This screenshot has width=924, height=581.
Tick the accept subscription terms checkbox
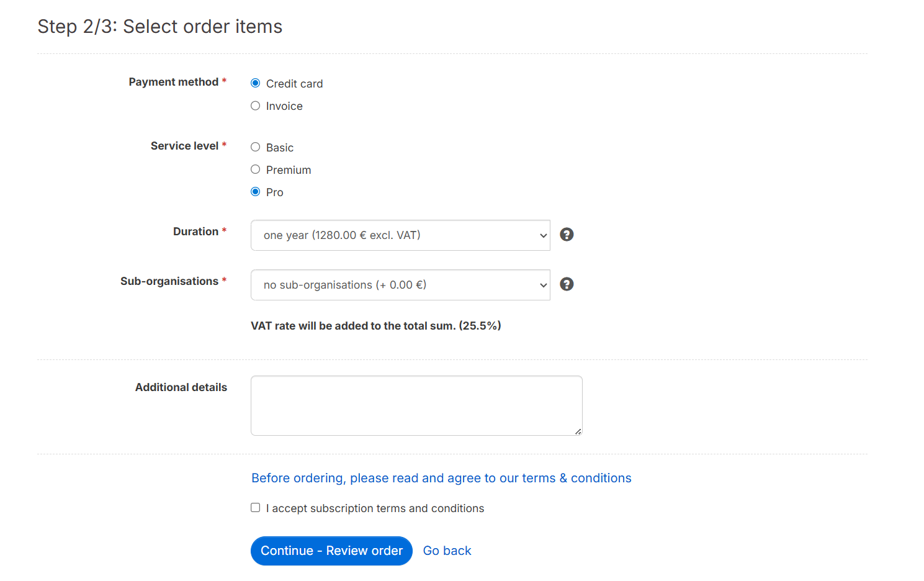[256, 508]
